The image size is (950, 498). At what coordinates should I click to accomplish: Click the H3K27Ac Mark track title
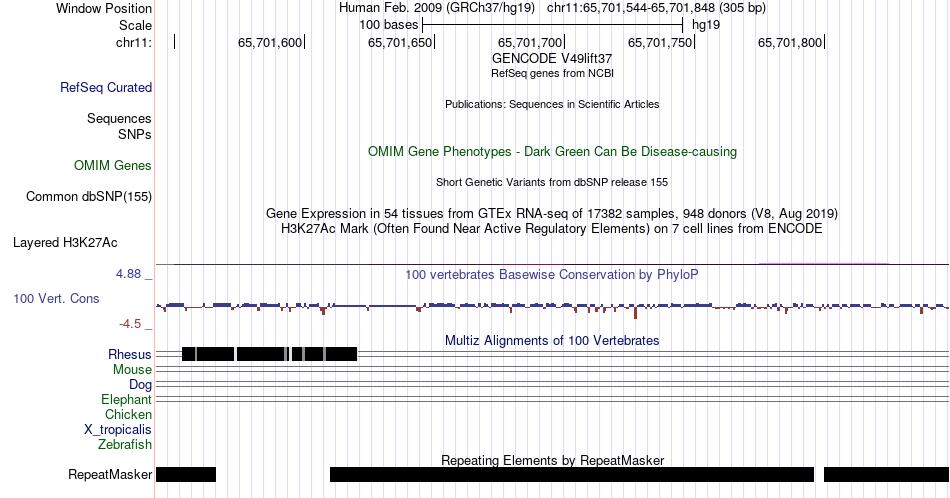552,228
